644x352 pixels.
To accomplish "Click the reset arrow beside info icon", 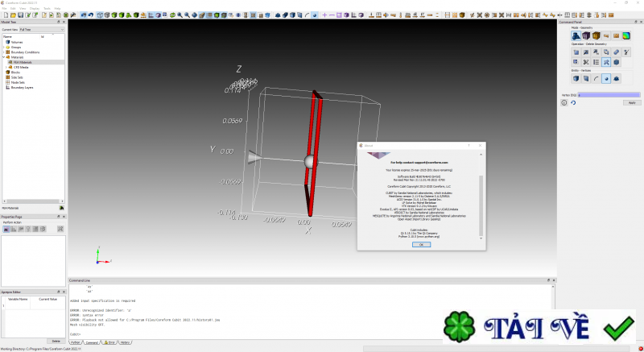I will click(573, 102).
